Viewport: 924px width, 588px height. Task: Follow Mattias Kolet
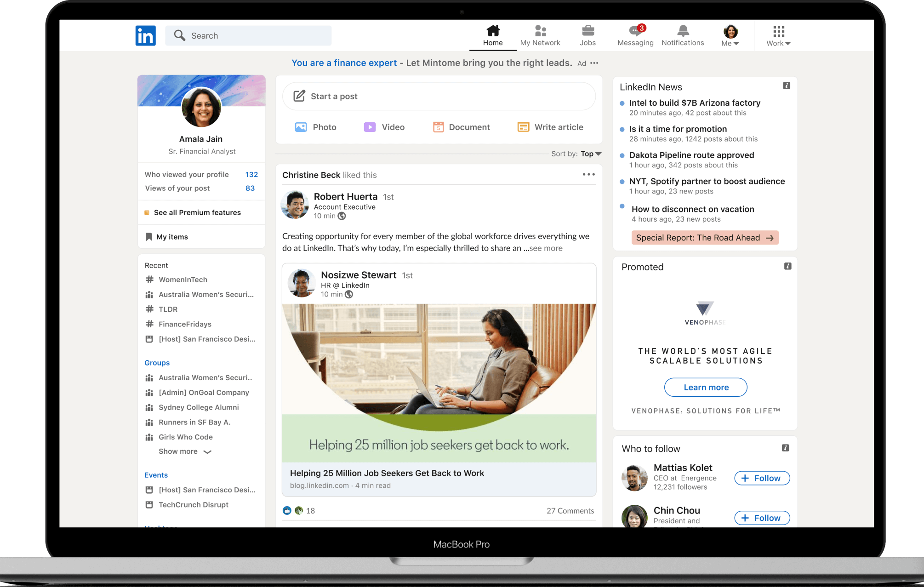click(762, 478)
